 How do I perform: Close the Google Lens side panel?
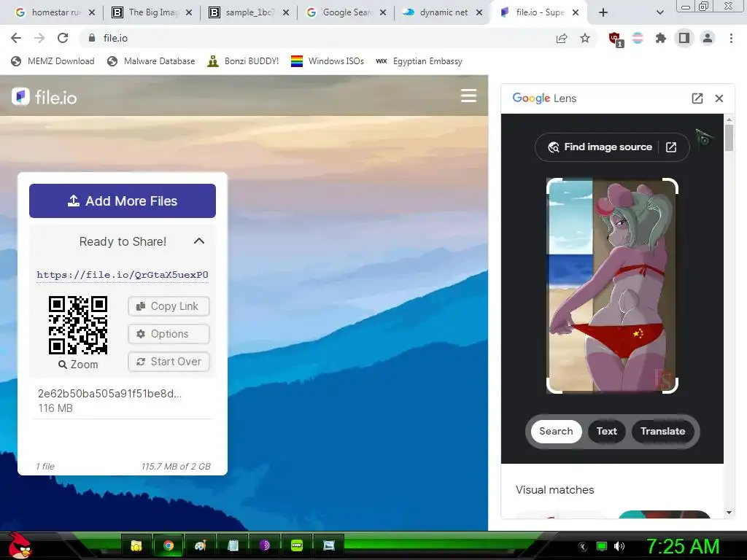[719, 98]
